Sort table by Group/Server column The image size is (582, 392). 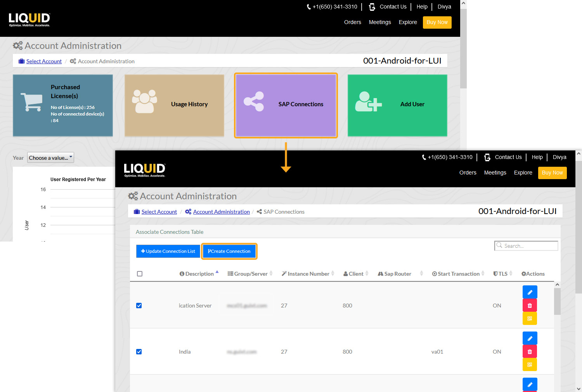250,274
